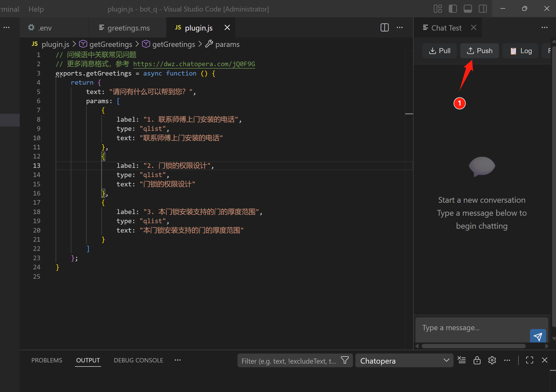Open the Log button in chat toolbar
The width and height of the screenshot is (556, 392).
click(x=520, y=51)
